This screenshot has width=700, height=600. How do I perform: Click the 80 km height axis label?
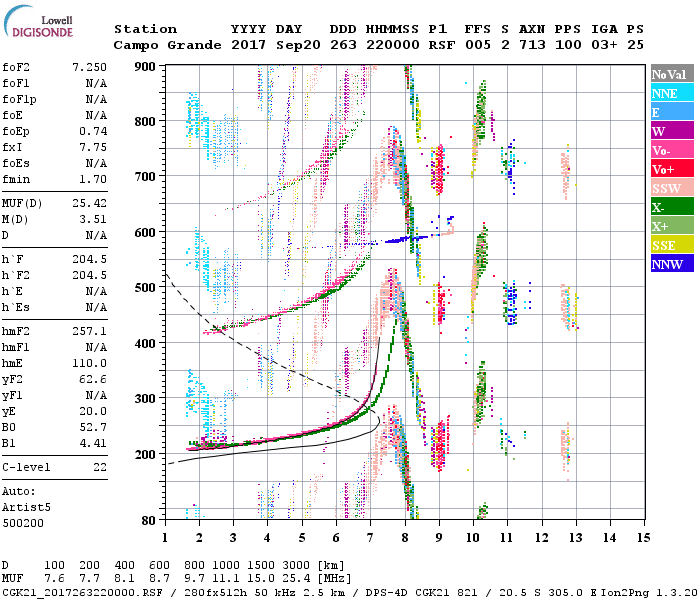point(149,521)
